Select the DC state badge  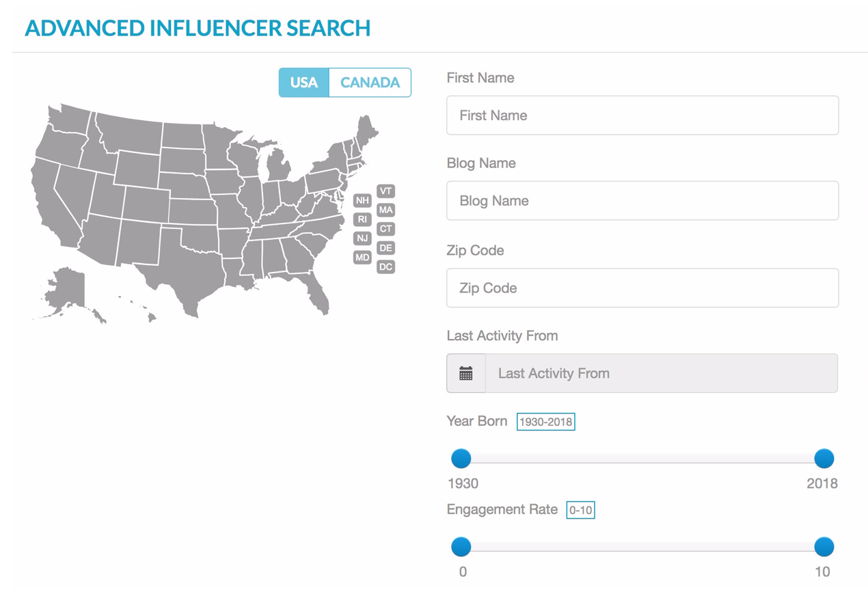[x=386, y=267]
